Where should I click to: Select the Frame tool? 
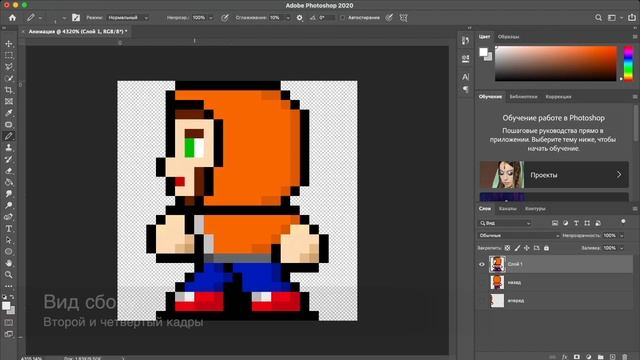tap(9, 101)
